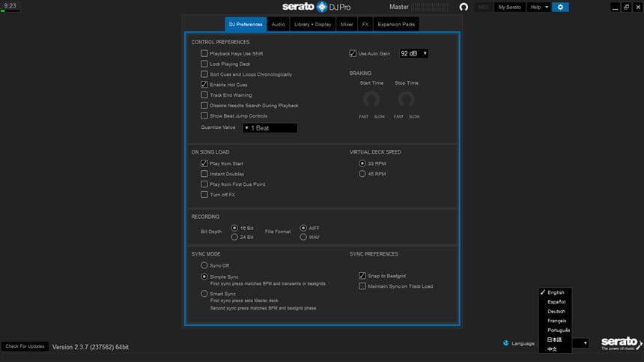The height and width of the screenshot is (362, 644).
Task: Select 45 RPM virtual deck speed
Action: click(x=362, y=174)
